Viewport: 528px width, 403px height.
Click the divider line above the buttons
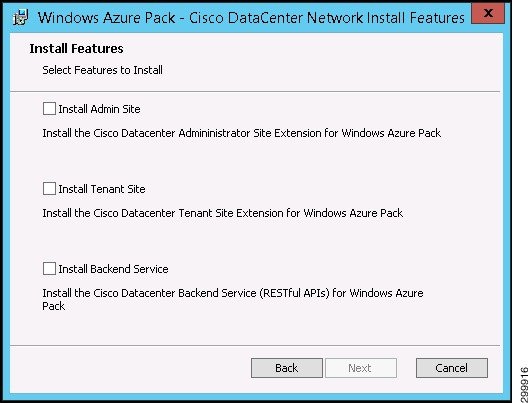click(x=255, y=345)
